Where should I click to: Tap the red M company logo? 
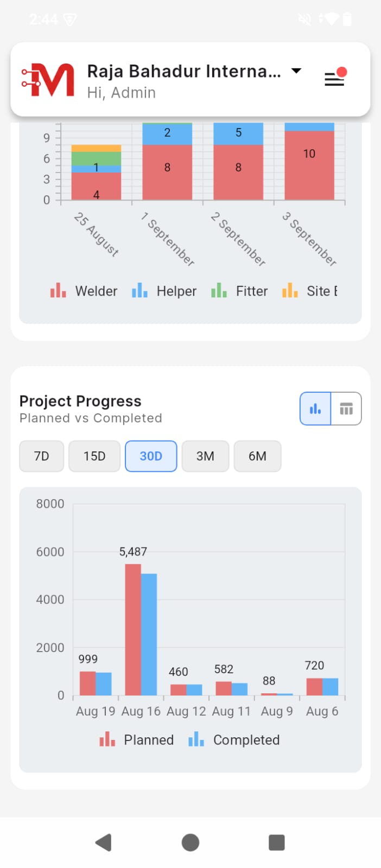48,80
